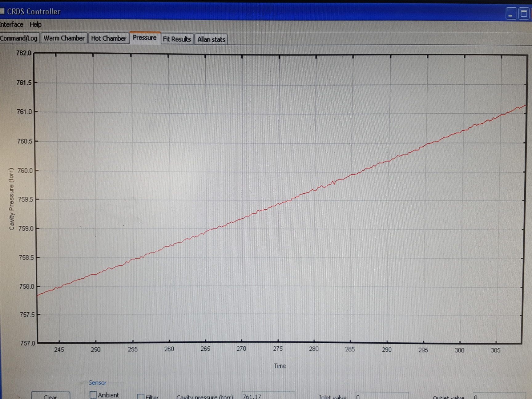The height and width of the screenshot is (399, 532).
Task: Enable the Ambient sensor checkbox
Action: tap(93, 394)
